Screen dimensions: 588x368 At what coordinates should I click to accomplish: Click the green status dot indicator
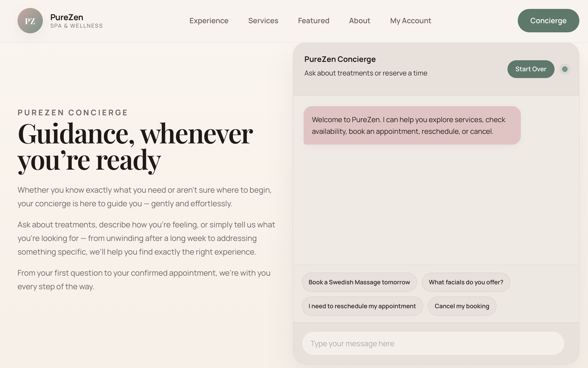point(565,69)
